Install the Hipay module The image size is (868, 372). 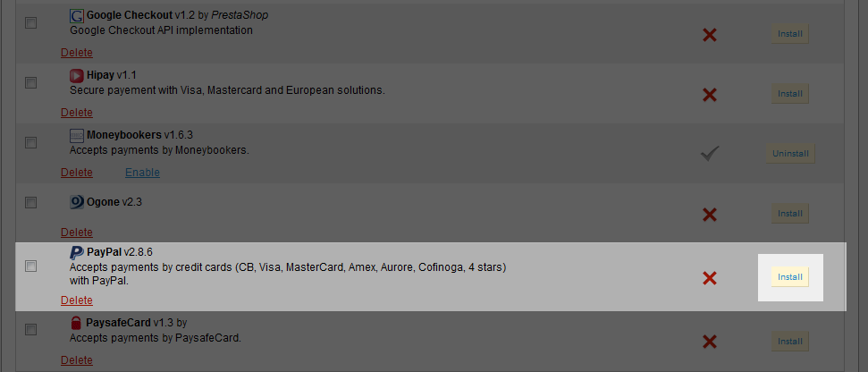(x=790, y=94)
